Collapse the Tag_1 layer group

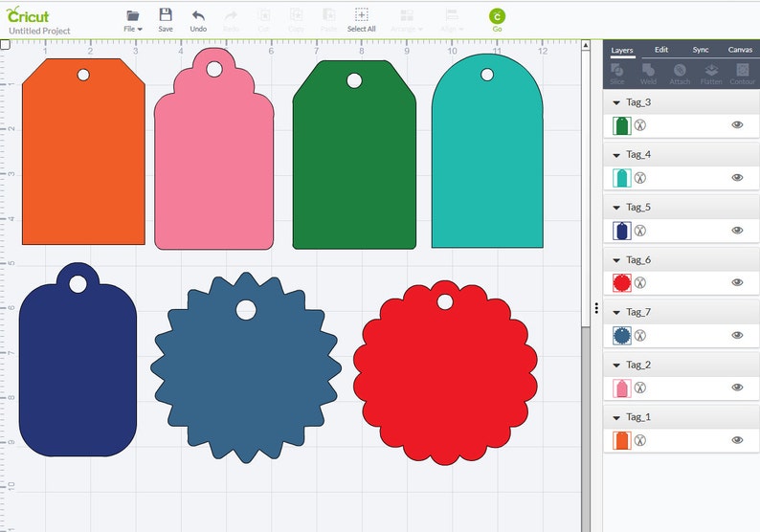(x=616, y=417)
